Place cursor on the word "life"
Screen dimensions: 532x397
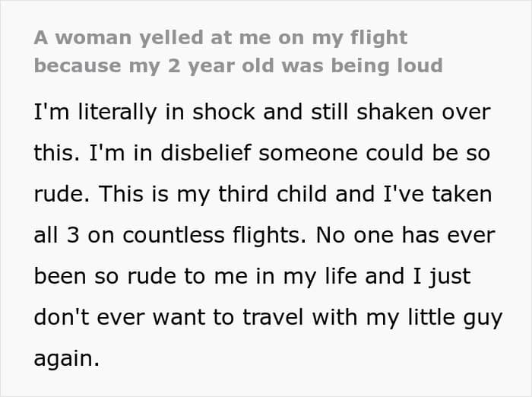pyautogui.click(x=341, y=276)
